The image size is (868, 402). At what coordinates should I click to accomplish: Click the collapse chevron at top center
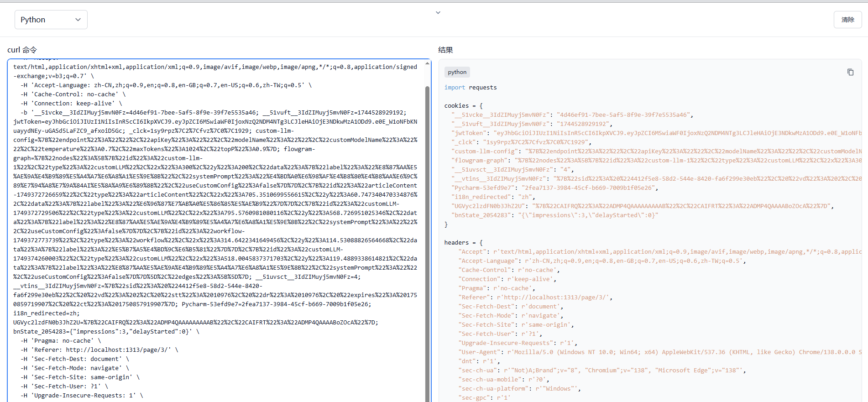438,13
